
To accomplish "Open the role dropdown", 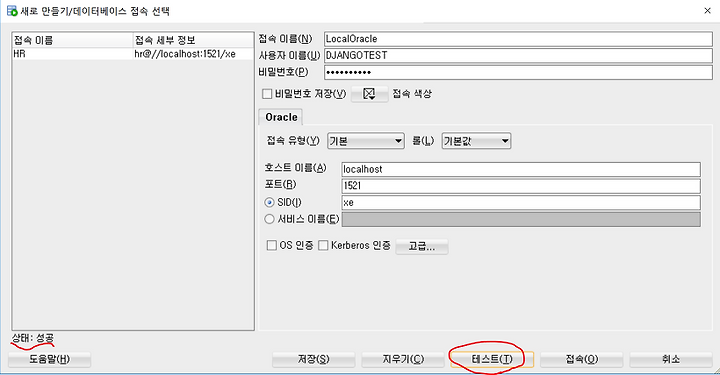I will pyautogui.click(x=476, y=141).
